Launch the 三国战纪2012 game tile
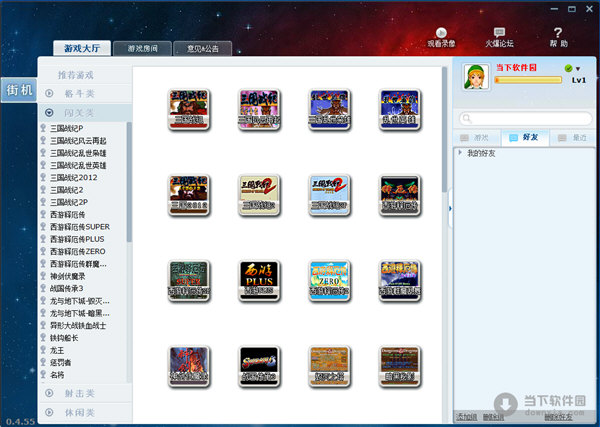This screenshot has height=427, width=600. click(x=189, y=195)
